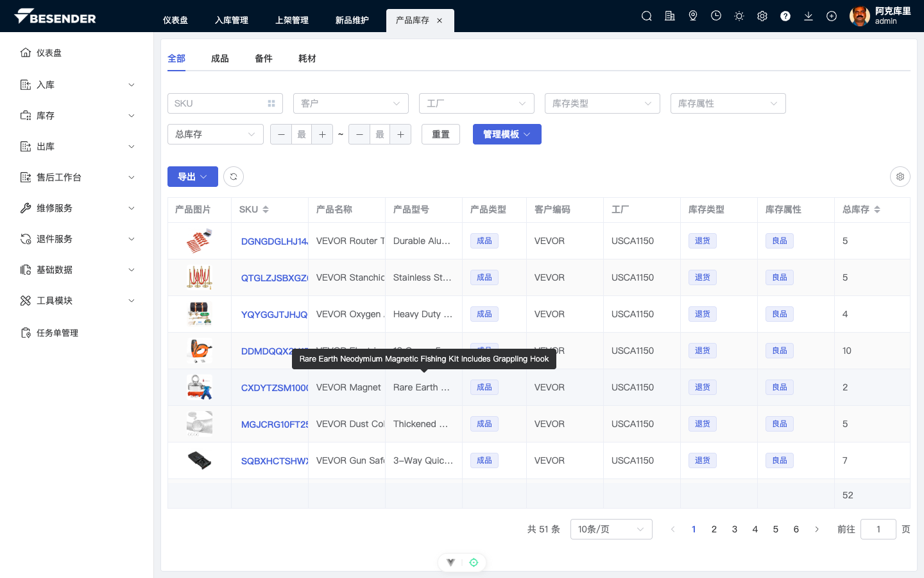Click the 任务单管理 sidebar icon
This screenshot has height=578, width=924.
pyautogui.click(x=26, y=333)
